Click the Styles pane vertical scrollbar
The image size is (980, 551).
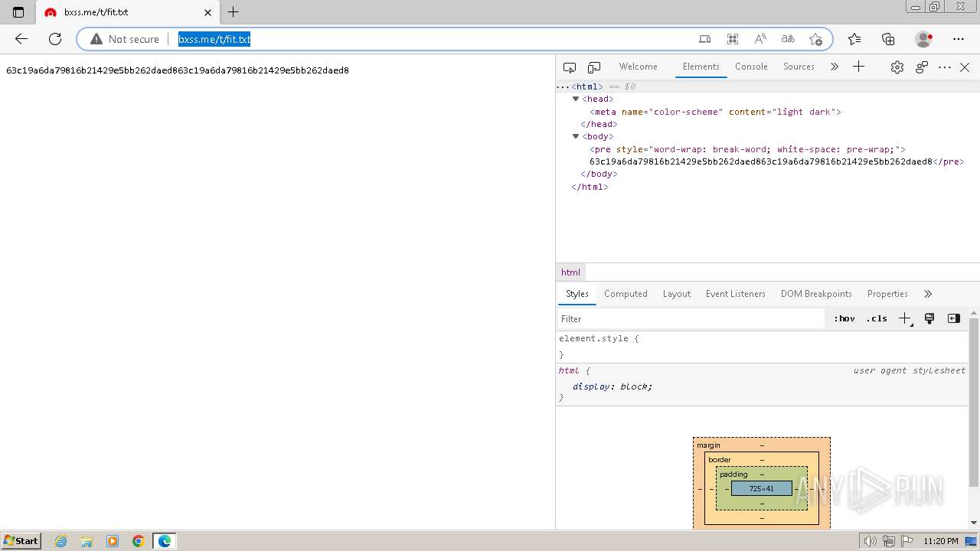(974, 402)
